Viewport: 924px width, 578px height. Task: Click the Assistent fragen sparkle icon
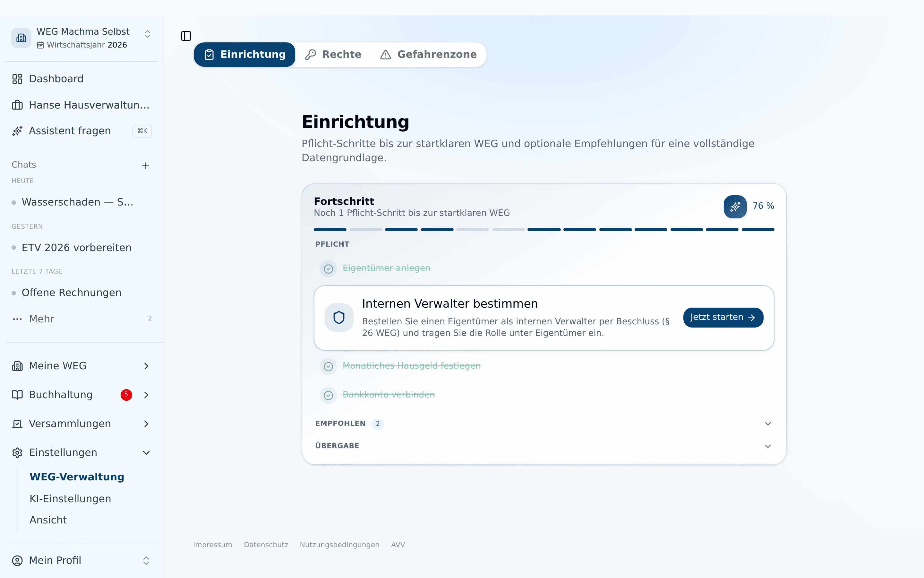click(17, 131)
